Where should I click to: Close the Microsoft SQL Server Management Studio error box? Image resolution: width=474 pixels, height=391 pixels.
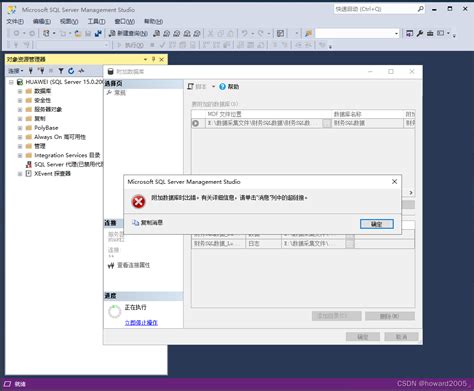point(394,182)
